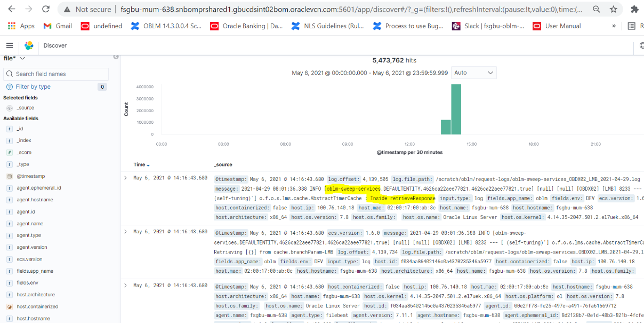Open browser zoom magnifier icon
Screen dimensions: 644x323
click(596, 9)
